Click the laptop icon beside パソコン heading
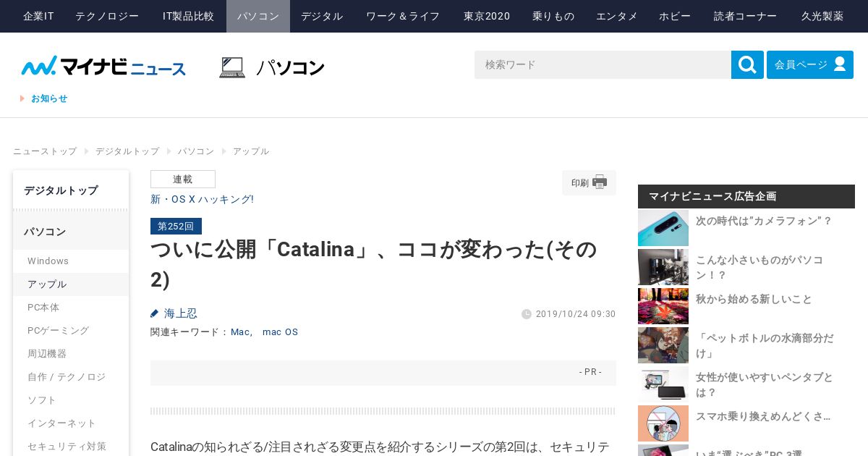The width and height of the screenshot is (868, 456). tap(232, 67)
